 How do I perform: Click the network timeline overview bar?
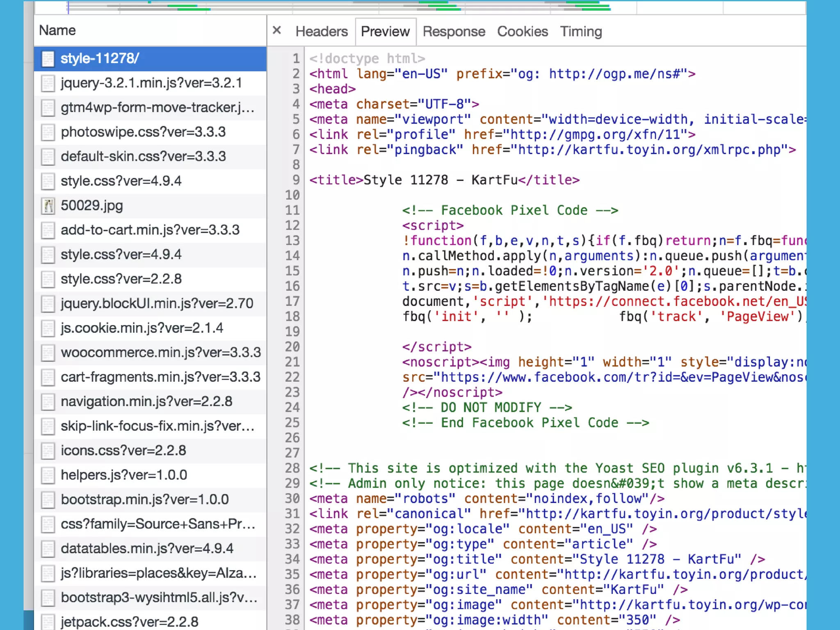410,7
